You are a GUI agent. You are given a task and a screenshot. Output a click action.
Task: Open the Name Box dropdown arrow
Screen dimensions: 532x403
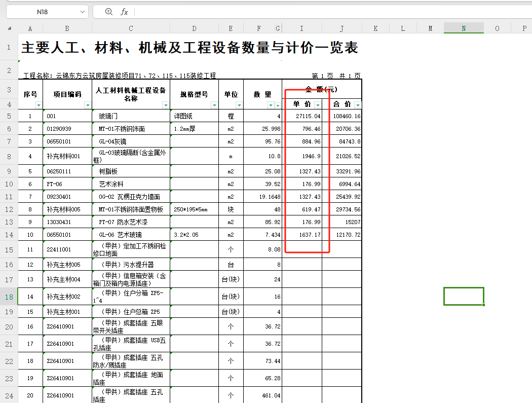point(83,12)
